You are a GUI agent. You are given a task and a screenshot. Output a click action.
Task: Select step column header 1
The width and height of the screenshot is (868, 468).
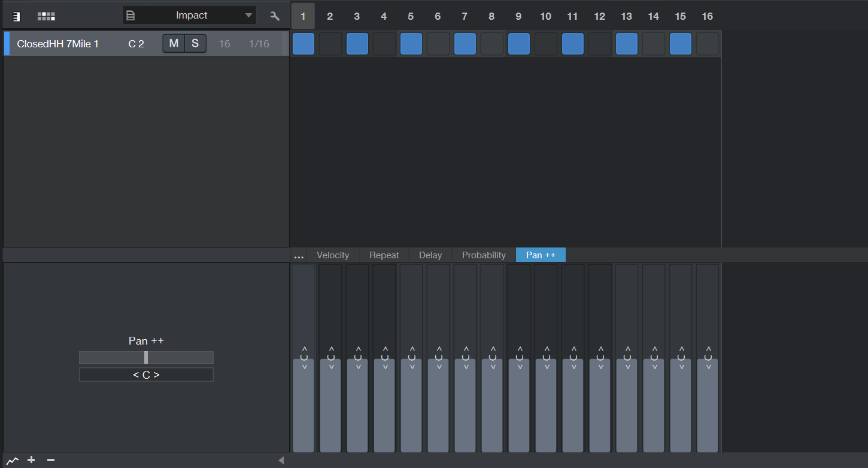[x=303, y=16]
